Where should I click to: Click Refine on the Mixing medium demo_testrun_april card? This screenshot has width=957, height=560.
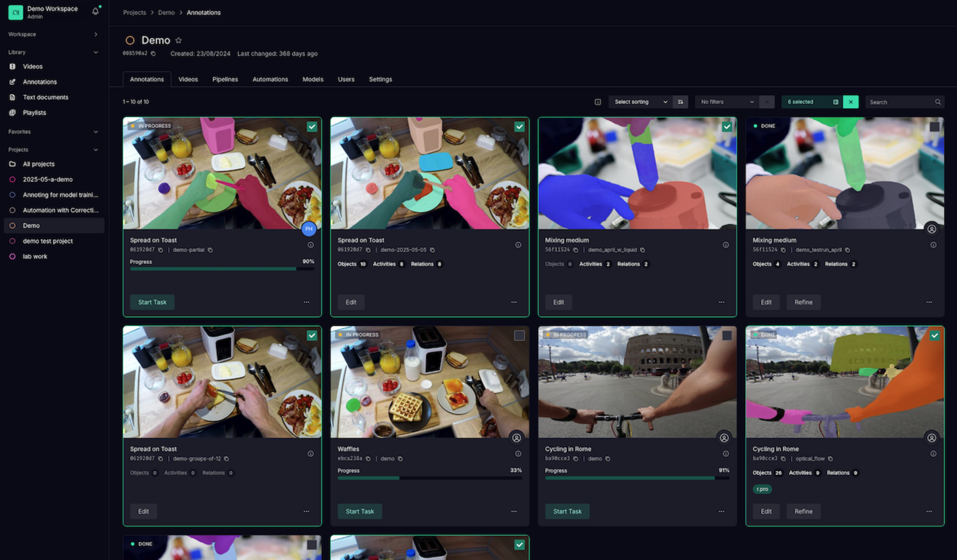(x=803, y=302)
